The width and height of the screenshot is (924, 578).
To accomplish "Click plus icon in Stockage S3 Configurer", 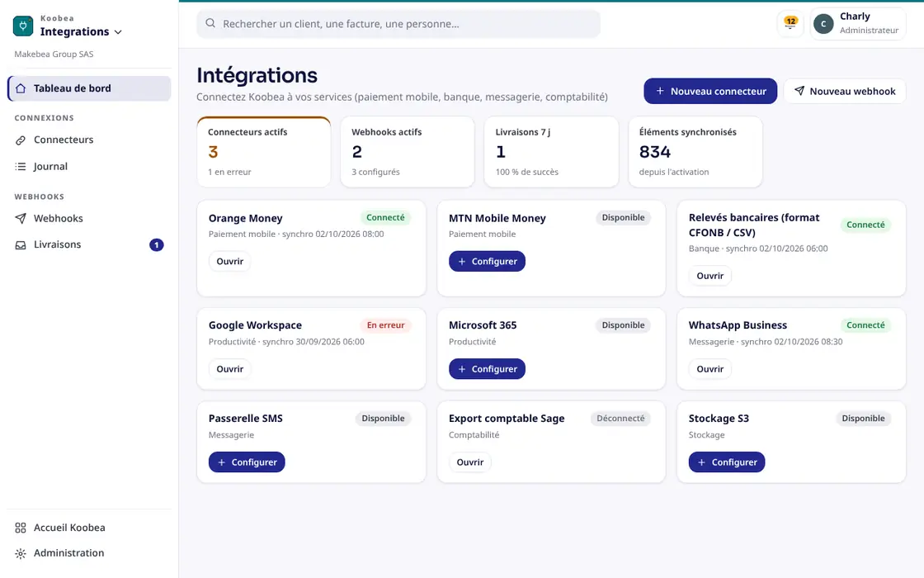I will click(x=702, y=462).
